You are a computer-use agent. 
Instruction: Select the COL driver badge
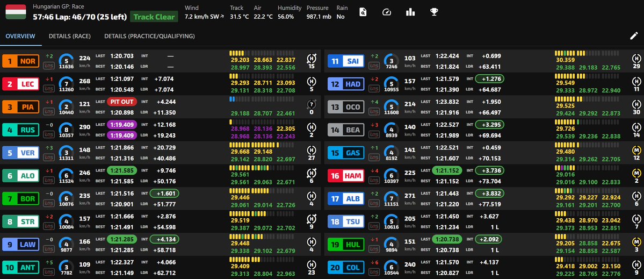pyautogui.click(x=346, y=268)
